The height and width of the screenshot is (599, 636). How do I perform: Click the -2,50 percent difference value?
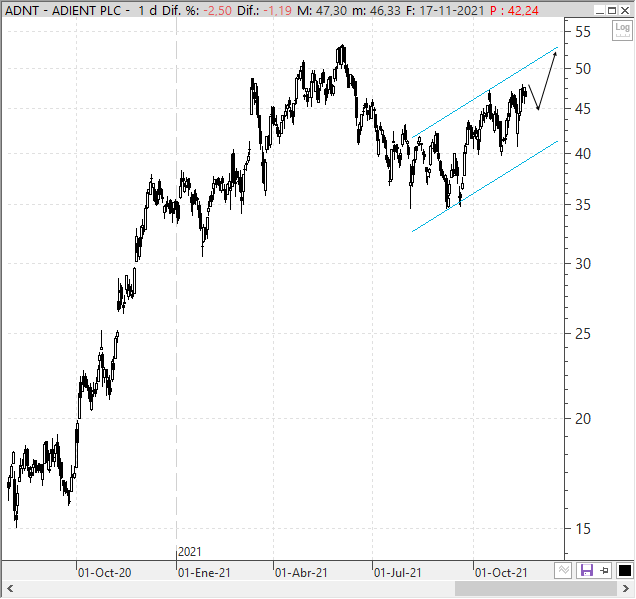tap(217, 11)
